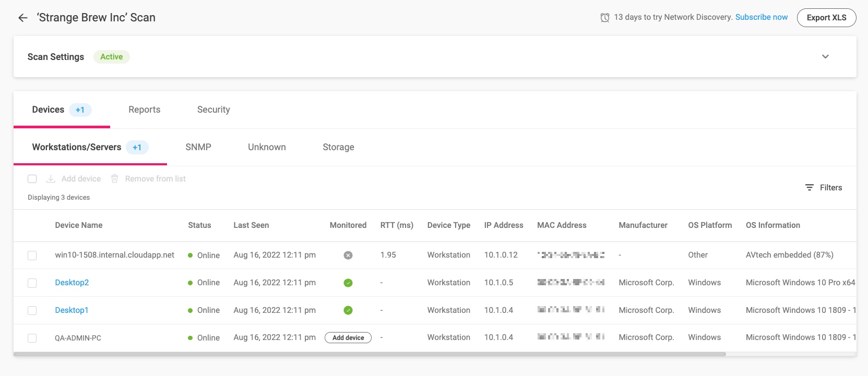
Task: Check the box for Desktop2 row
Action: pos(32,283)
